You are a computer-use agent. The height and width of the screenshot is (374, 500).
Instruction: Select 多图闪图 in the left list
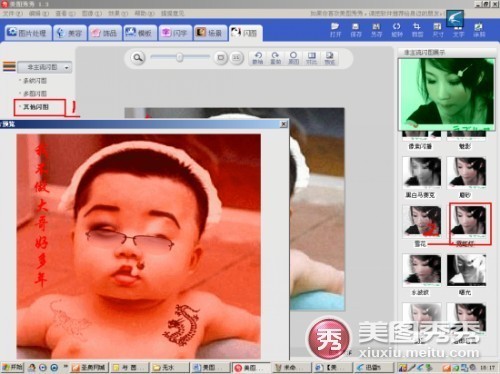(35, 94)
